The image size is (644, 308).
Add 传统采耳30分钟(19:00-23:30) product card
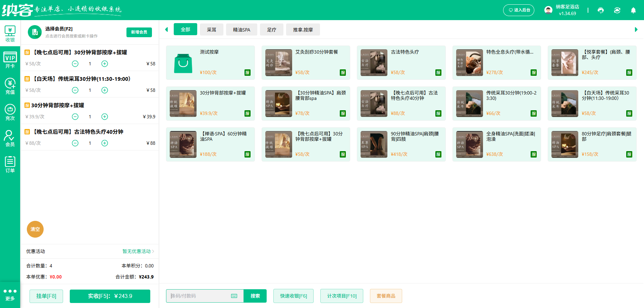tap(497, 104)
